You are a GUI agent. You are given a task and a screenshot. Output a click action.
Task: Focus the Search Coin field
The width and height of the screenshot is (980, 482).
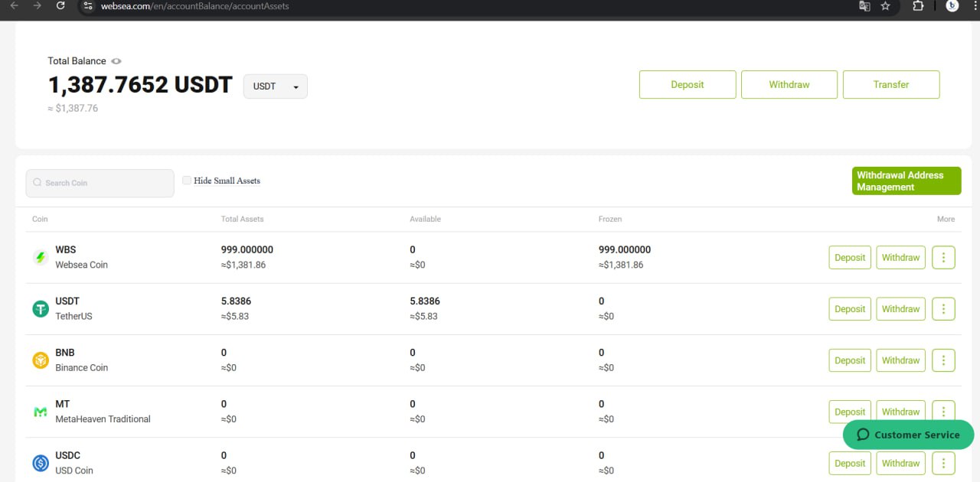[100, 183]
